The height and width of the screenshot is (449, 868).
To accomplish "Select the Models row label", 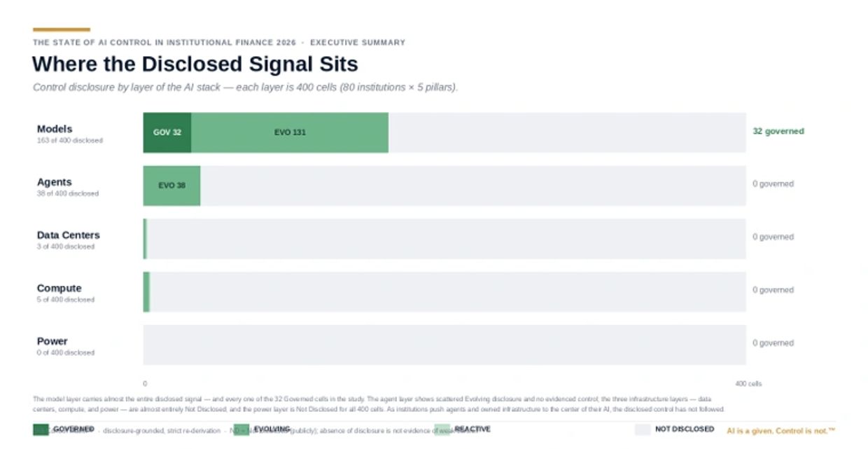I will (x=55, y=129).
